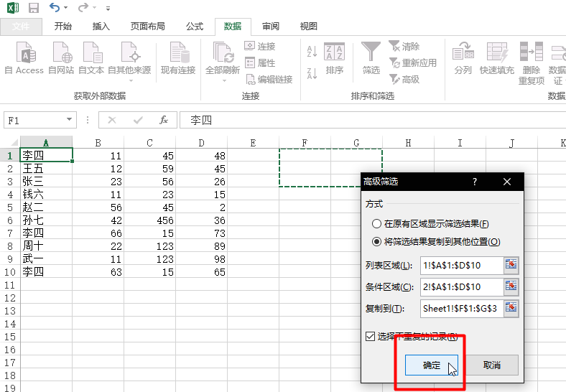Select column B header

(x=98, y=143)
